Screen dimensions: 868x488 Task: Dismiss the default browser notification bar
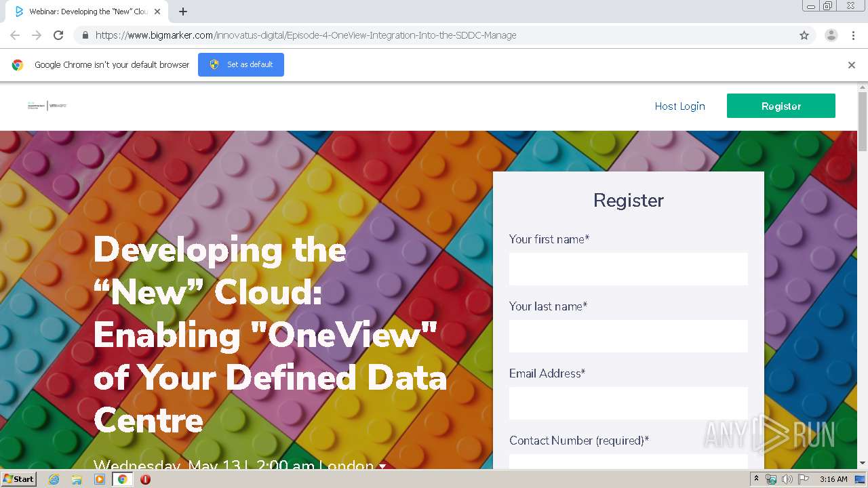pos(852,65)
